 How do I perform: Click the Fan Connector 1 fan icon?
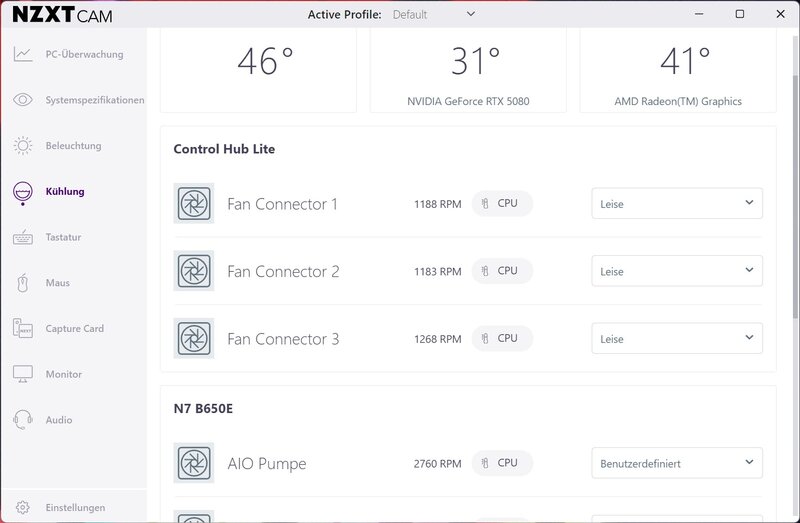point(194,203)
